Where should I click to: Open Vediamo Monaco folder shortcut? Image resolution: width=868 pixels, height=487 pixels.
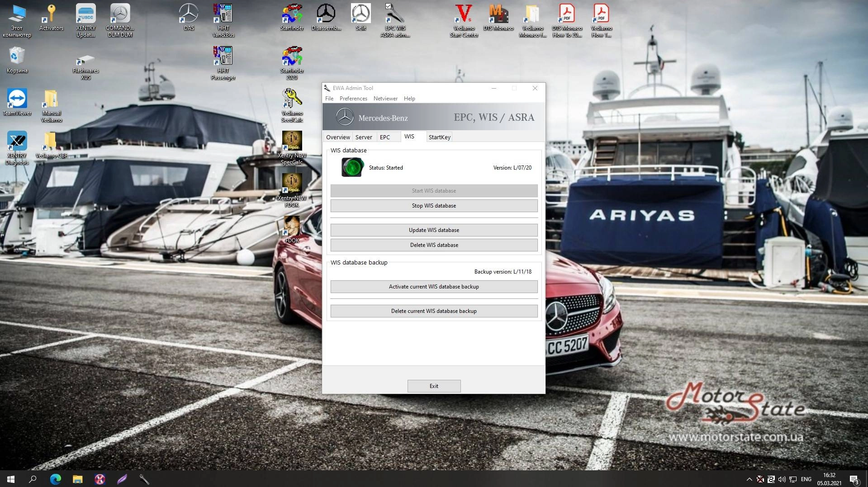[x=532, y=20]
